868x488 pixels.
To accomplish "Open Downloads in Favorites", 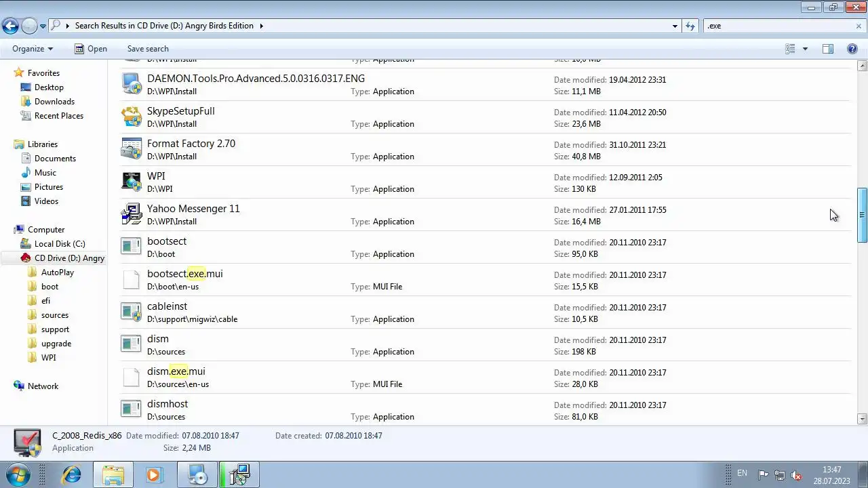I will pyautogui.click(x=54, y=102).
